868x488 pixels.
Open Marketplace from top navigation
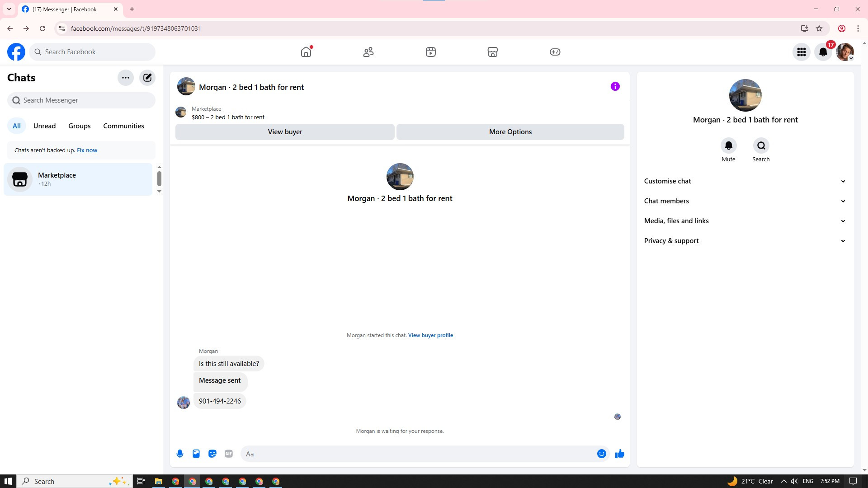pos(493,52)
